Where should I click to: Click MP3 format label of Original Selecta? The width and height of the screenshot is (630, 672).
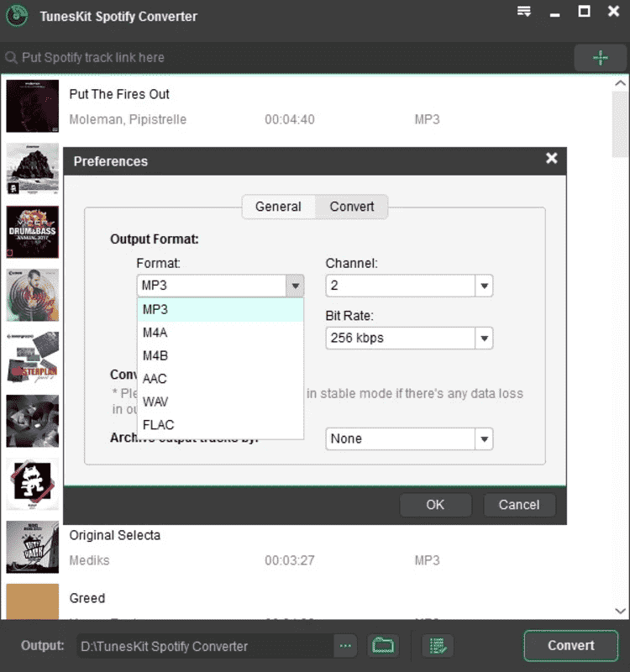tap(428, 560)
